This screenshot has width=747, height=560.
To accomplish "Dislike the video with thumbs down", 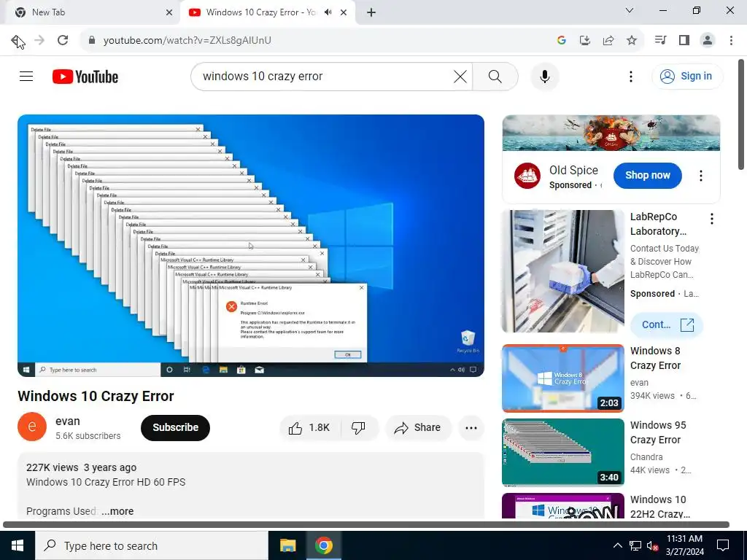I will coord(359,427).
